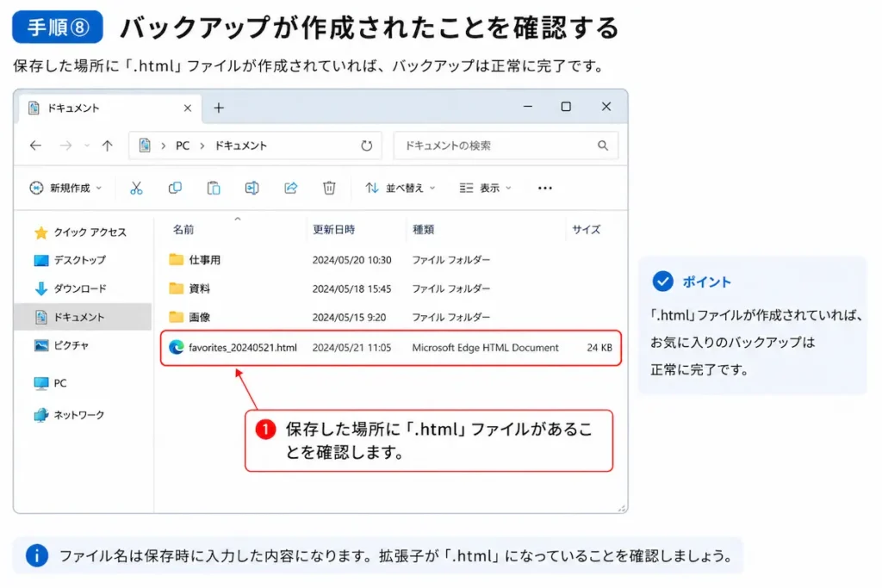
Task: Click the Cut scissors icon in toolbar
Action: pyautogui.click(x=136, y=188)
